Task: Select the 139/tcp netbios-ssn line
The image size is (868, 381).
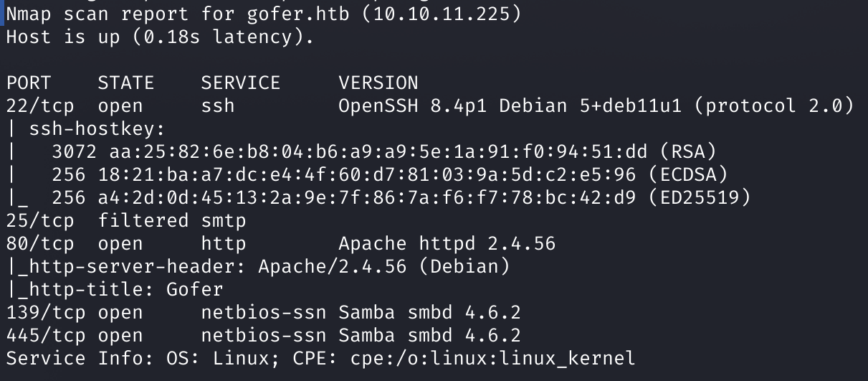Action: [x=264, y=312]
